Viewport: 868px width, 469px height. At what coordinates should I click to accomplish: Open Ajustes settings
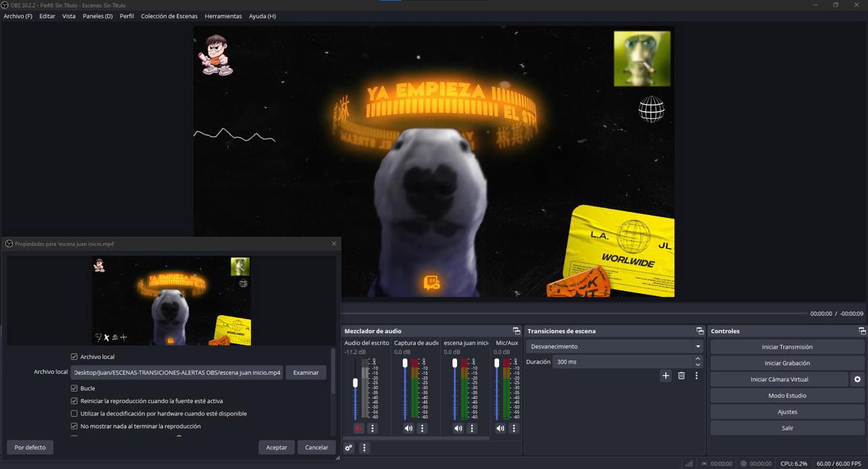coord(787,412)
